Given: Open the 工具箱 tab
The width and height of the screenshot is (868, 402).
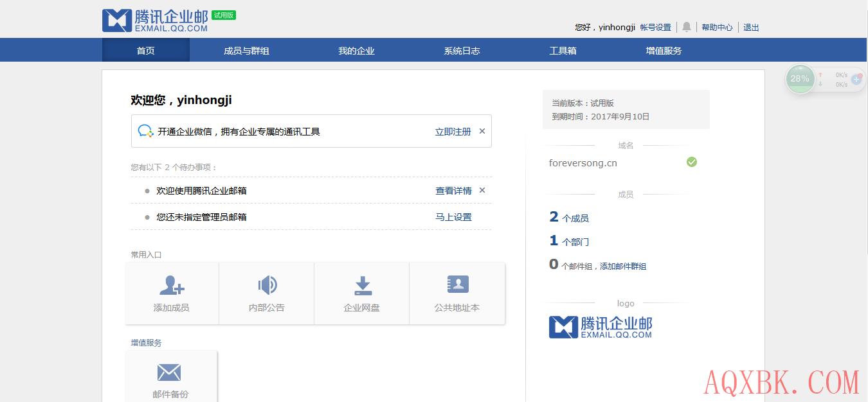Looking at the screenshot, I should [x=563, y=50].
